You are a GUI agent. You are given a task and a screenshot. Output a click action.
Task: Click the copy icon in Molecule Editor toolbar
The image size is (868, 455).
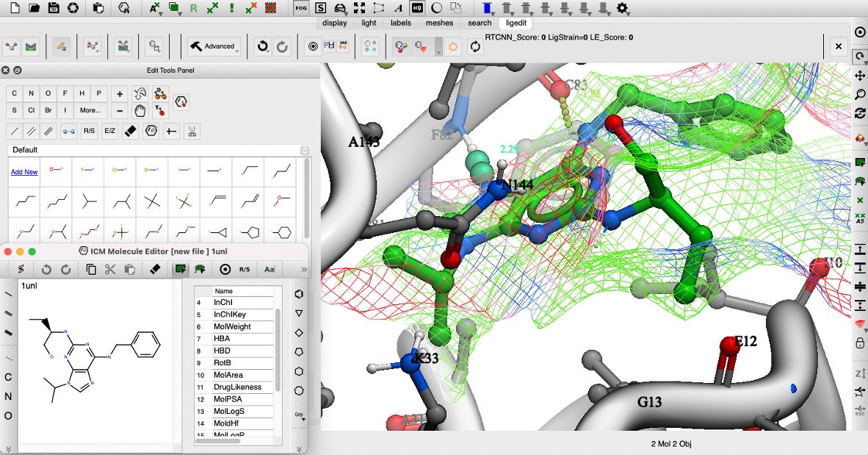coord(91,269)
